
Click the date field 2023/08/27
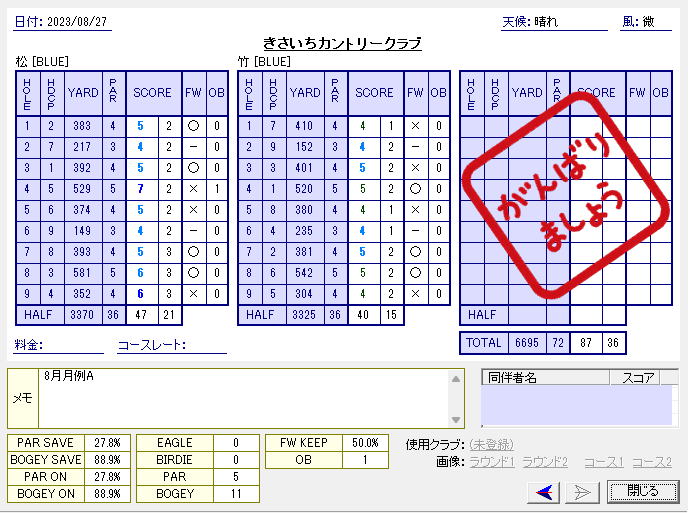click(77, 22)
